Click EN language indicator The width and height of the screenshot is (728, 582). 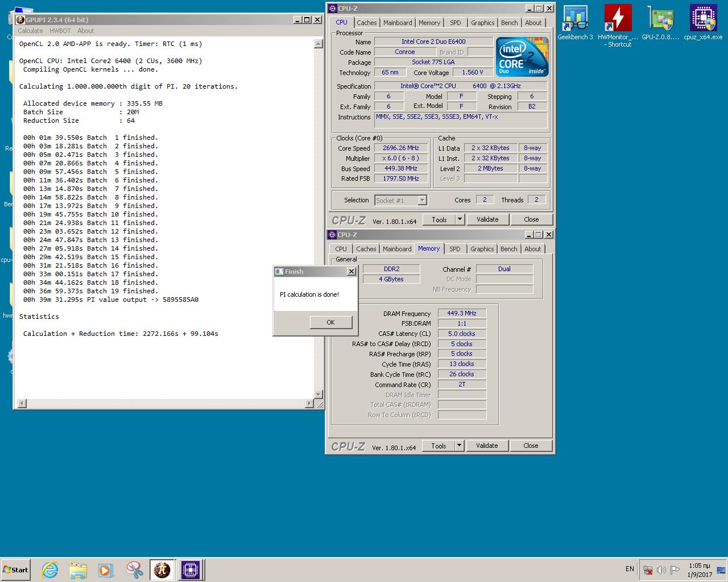(630, 569)
